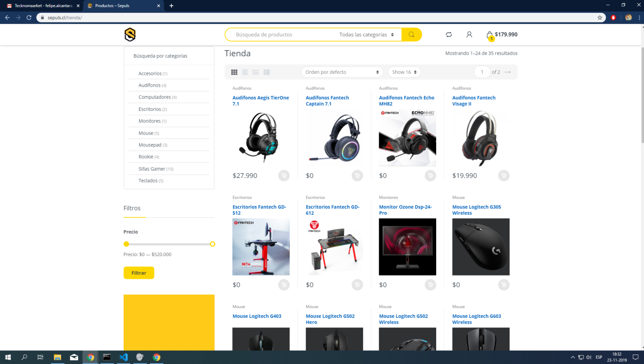
Task: Go back with browser back arrow
Action: tap(7, 18)
